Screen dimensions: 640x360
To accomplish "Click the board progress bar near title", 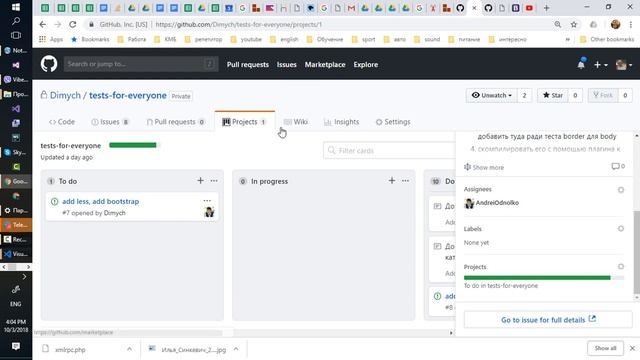I will click(134, 145).
